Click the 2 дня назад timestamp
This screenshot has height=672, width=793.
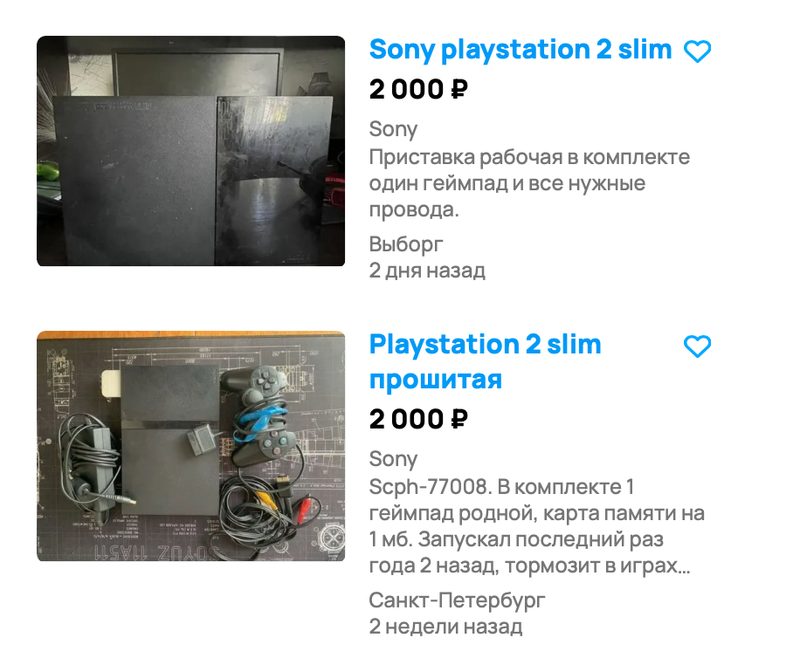point(427,271)
